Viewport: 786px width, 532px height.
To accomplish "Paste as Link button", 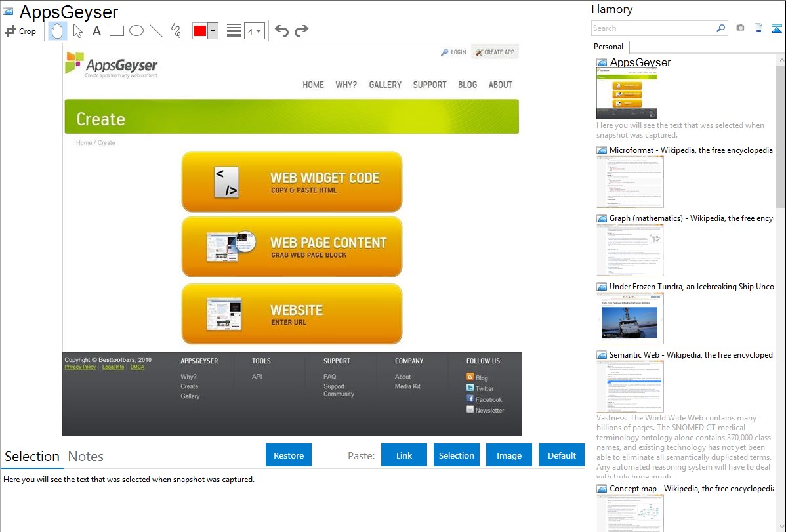I will pyautogui.click(x=404, y=455).
